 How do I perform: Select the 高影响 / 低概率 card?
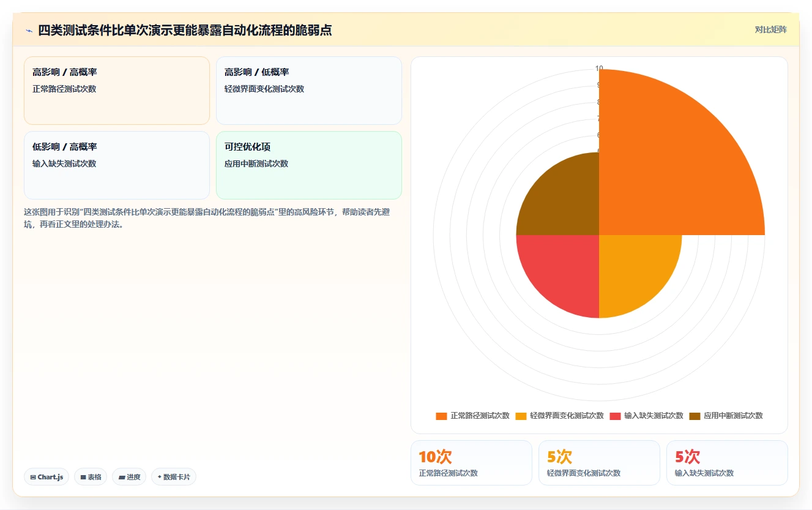click(309, 91)
